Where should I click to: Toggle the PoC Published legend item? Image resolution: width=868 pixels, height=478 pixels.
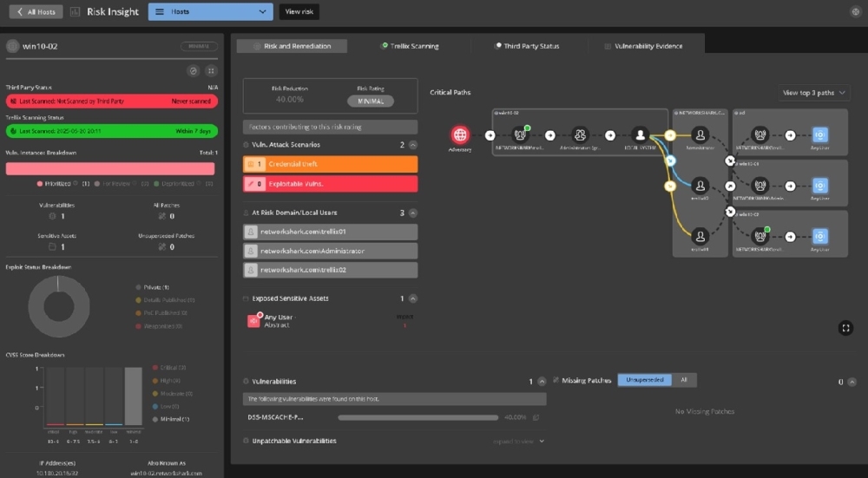click(x=161, y=312)
